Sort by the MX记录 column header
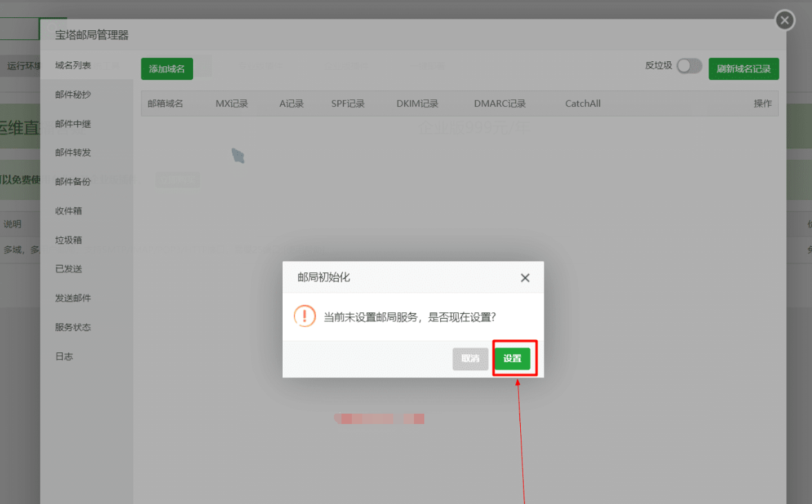The width and height of the screenshot is (812, 504). [232, 103]
